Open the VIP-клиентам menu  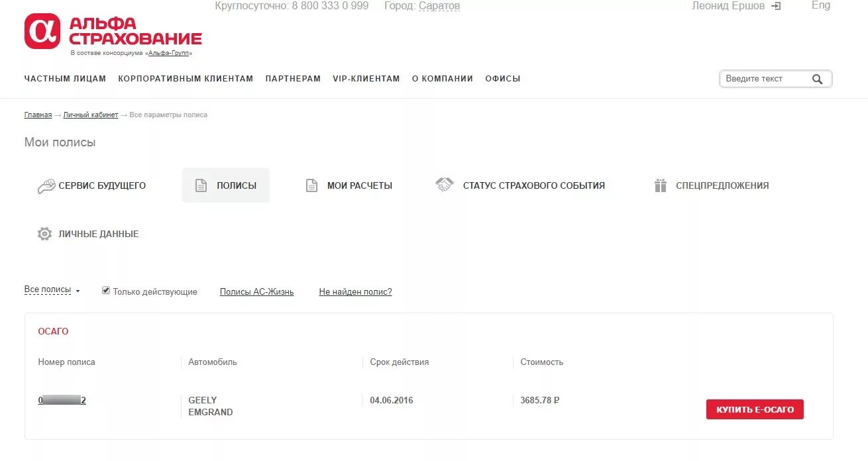point(366,79)
